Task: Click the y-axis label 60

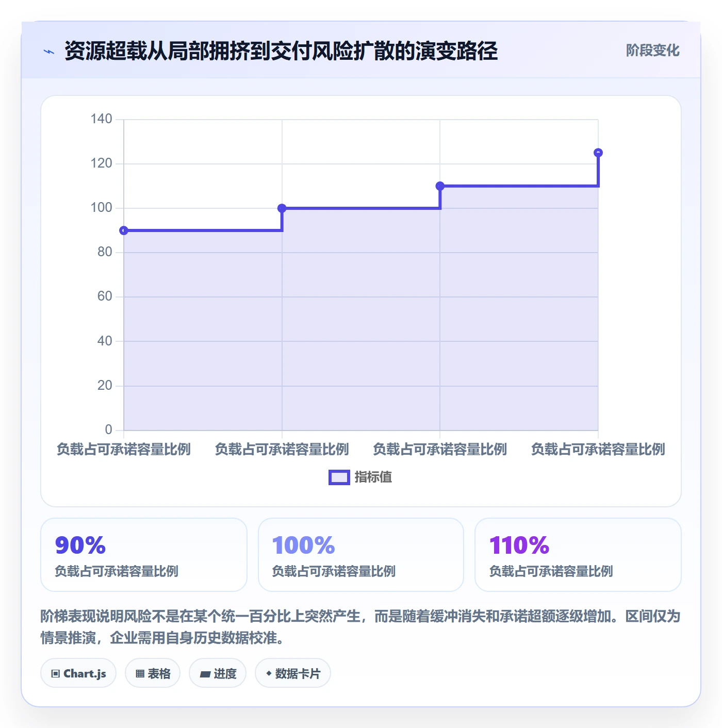Action: point(105,296)
